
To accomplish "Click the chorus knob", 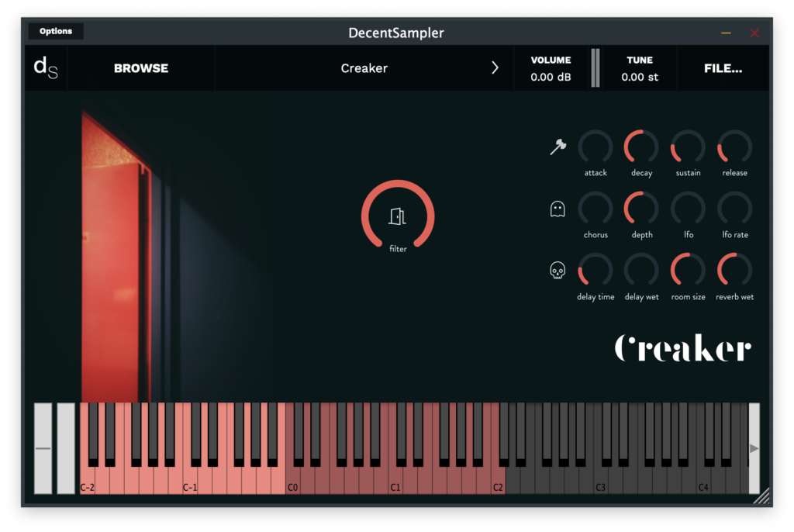I will [x=595, y=209].
